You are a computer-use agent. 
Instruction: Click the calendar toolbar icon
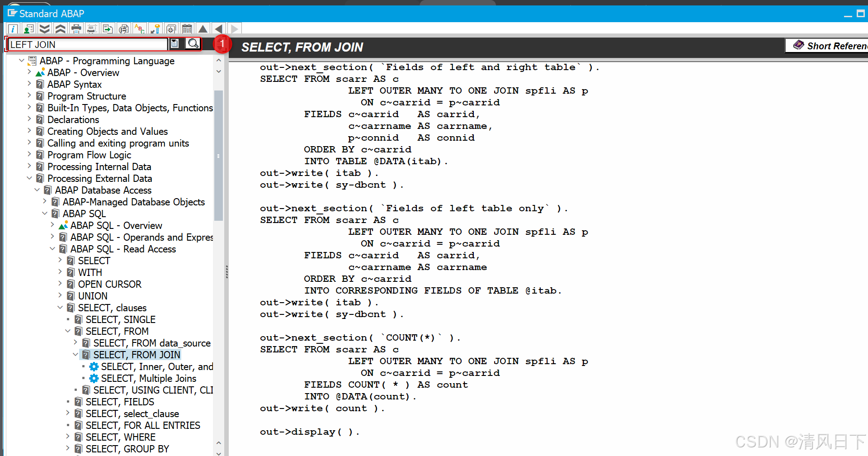(x=187, y=28)
